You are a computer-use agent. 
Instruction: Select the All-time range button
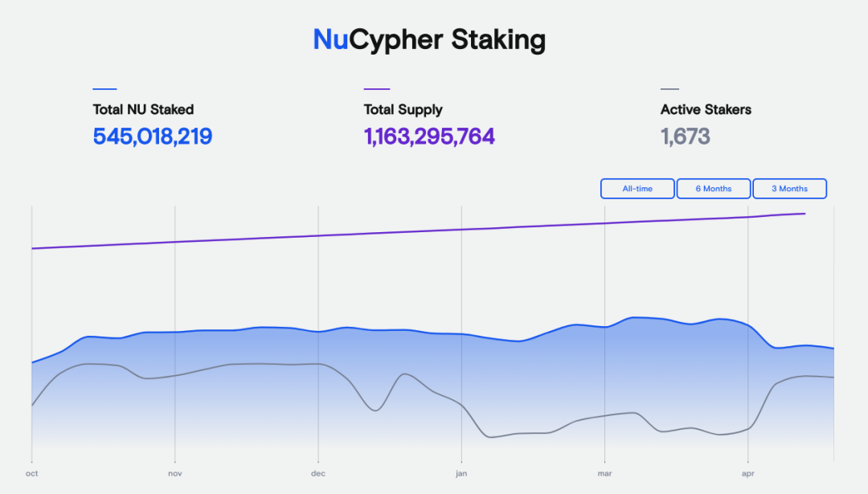pyautogui.click(x=637, y=189)
